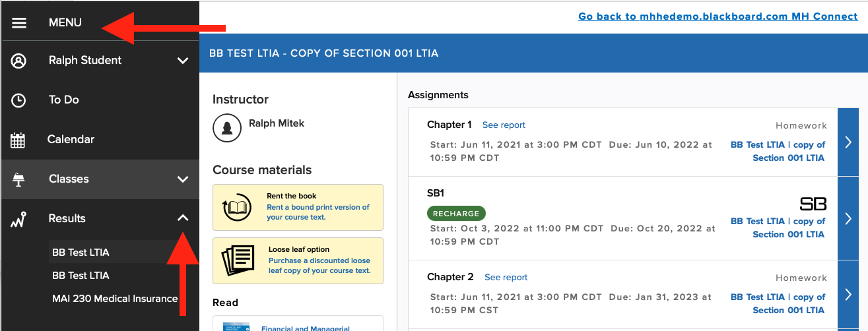Expand the Ralph Student account chevron
Screen dimensions: 868x331
coord(183,61)
